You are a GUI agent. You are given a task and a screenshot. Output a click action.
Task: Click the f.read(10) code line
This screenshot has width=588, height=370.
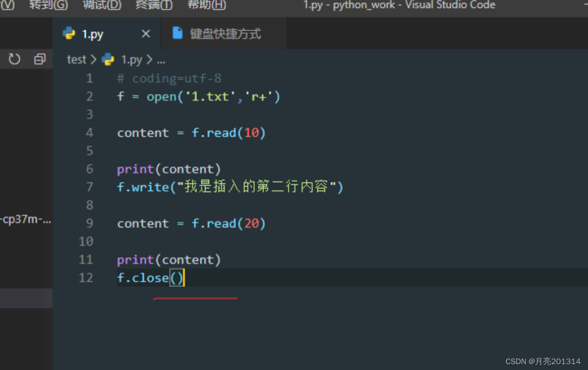click(192, 133)
